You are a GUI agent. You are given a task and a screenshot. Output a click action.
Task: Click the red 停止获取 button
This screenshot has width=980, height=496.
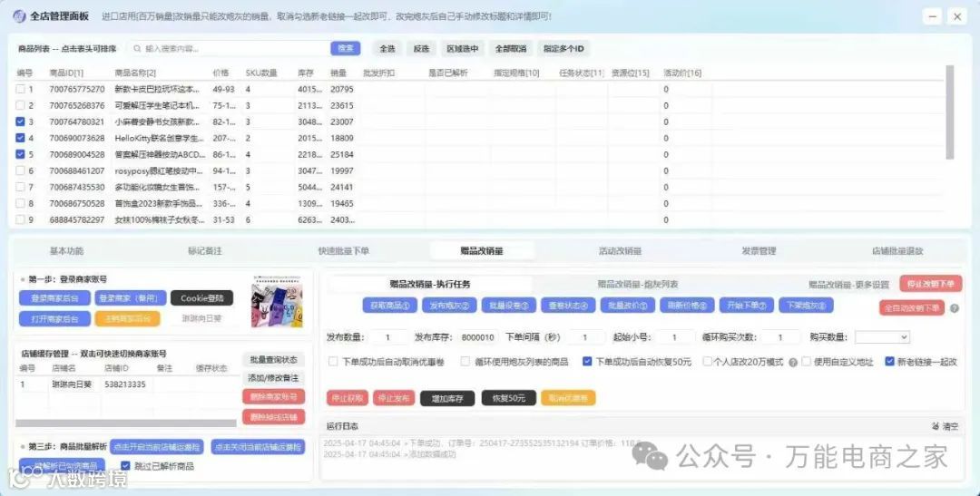pyautogui.click(x=348, y=398)
